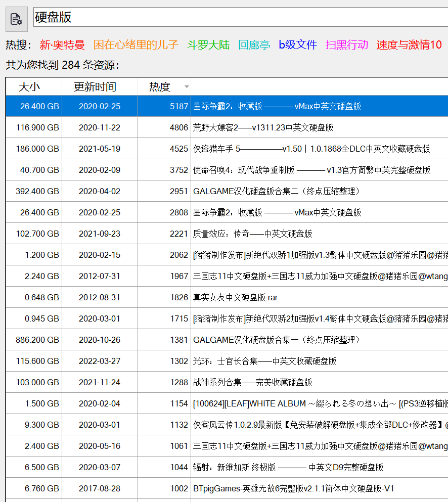Sort by 热度 column header

(x=164, y=87)
